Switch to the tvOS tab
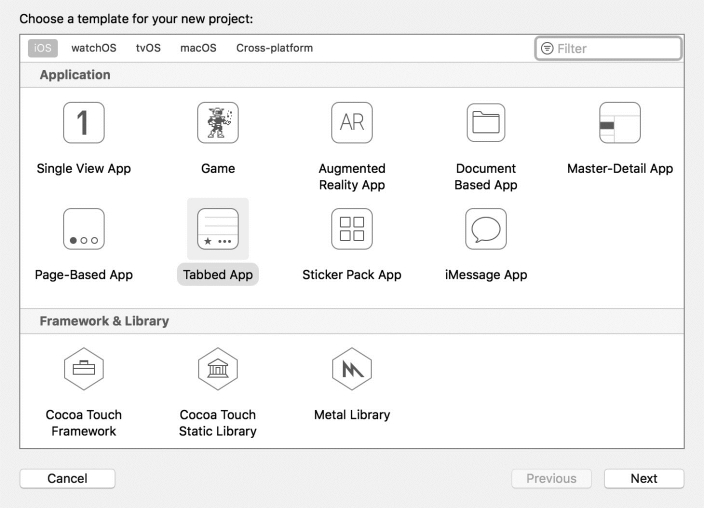Screen dimensions: 704x508 coord(148,48)
